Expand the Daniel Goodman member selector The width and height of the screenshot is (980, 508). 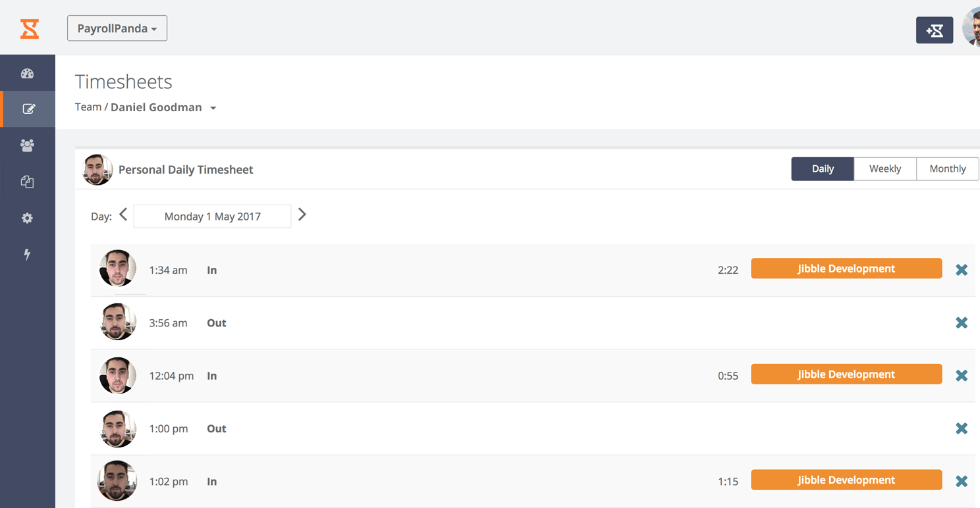coord(213,108)
